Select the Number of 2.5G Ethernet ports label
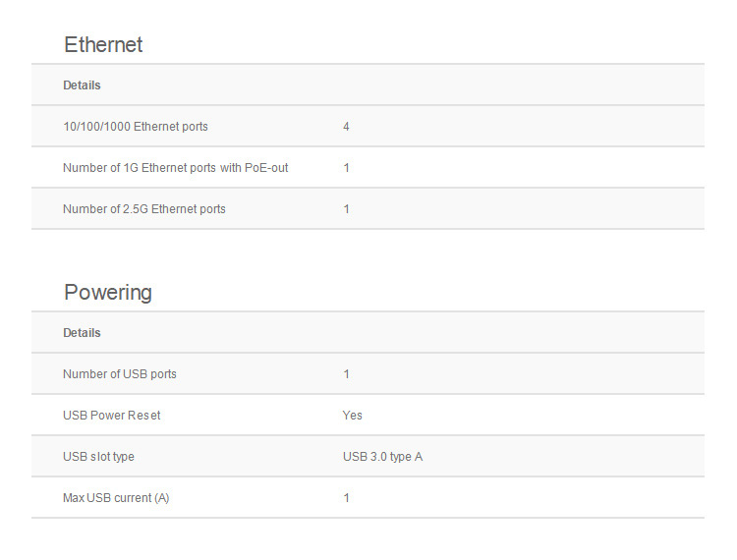This screenshot has height=560, width=737. pyautogui.click(x=144, y=209)
